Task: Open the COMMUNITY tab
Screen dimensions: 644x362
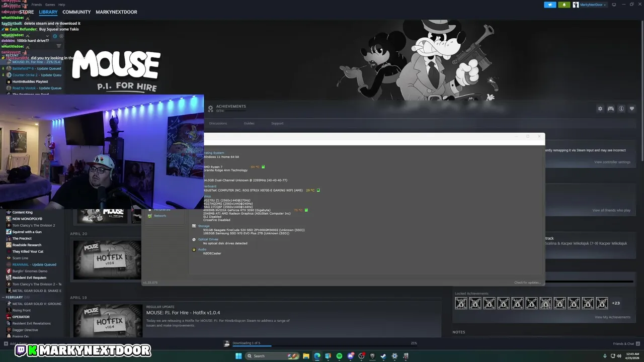Action: click(76, 12)
